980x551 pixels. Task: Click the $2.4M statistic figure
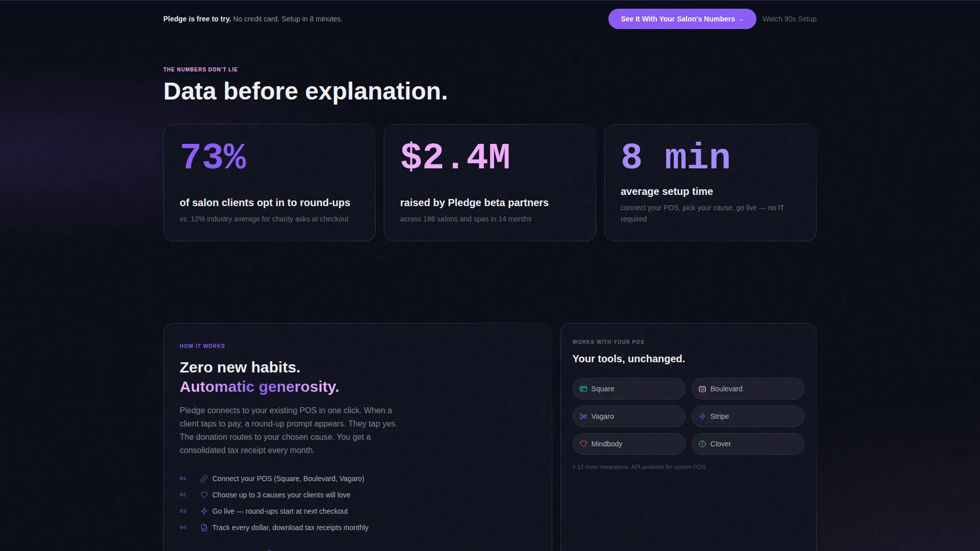(455, 157)
